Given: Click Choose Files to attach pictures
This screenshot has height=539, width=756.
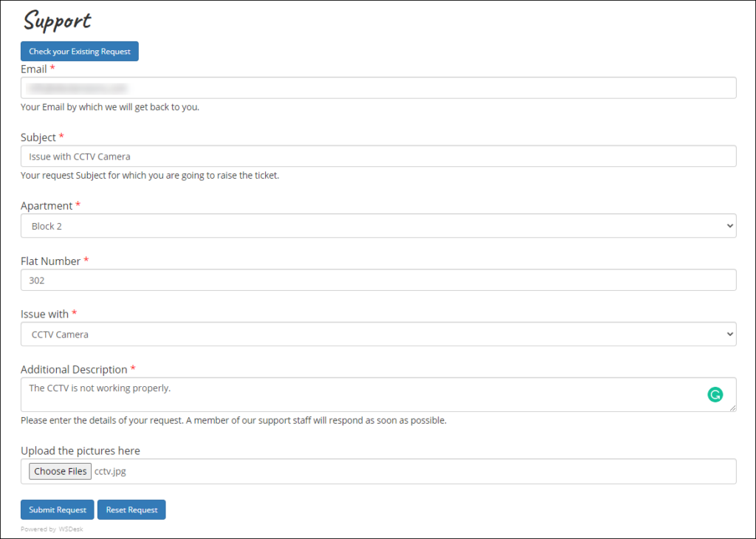Looking at the screenshot, I should [x=60, y=471].
